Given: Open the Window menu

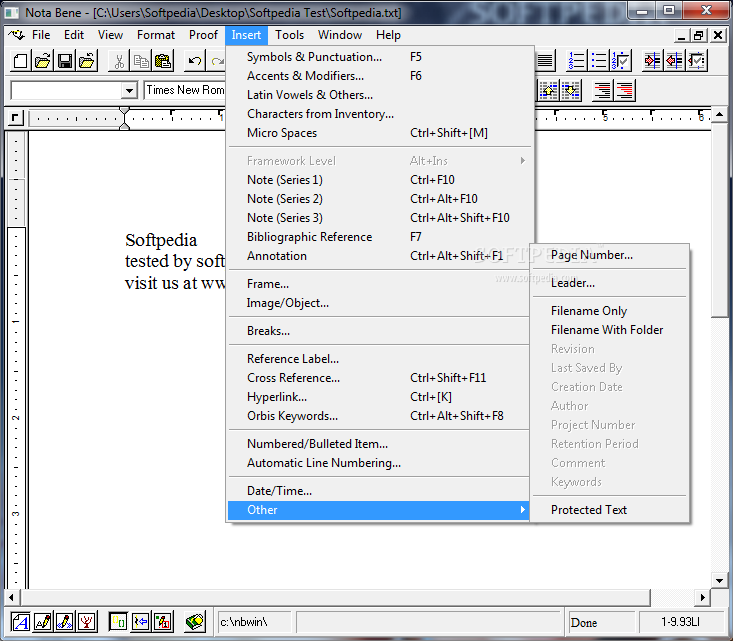Looking at the screenshot, I should coord(340,35).
